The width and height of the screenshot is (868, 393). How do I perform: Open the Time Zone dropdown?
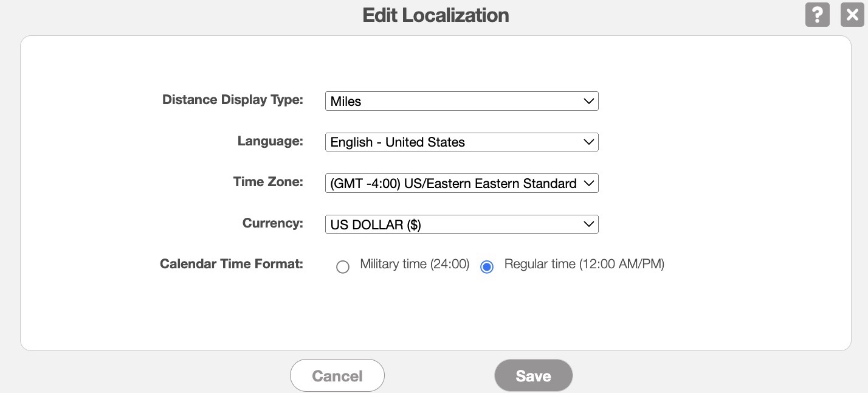tap(461, 183)
